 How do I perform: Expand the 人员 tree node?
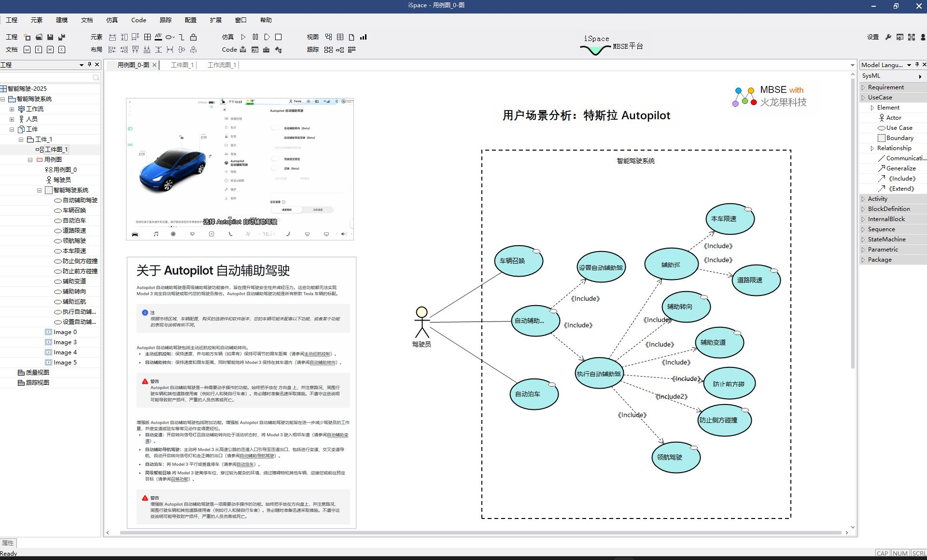click(12, 119)
